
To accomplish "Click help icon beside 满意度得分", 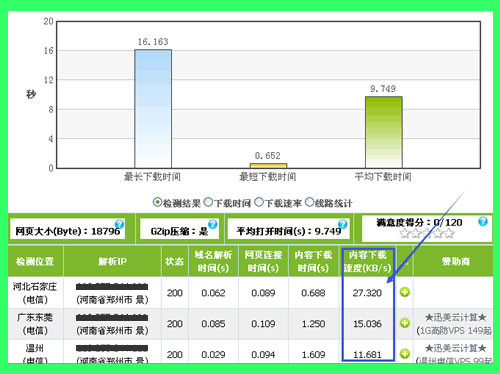I will (483, 221).
